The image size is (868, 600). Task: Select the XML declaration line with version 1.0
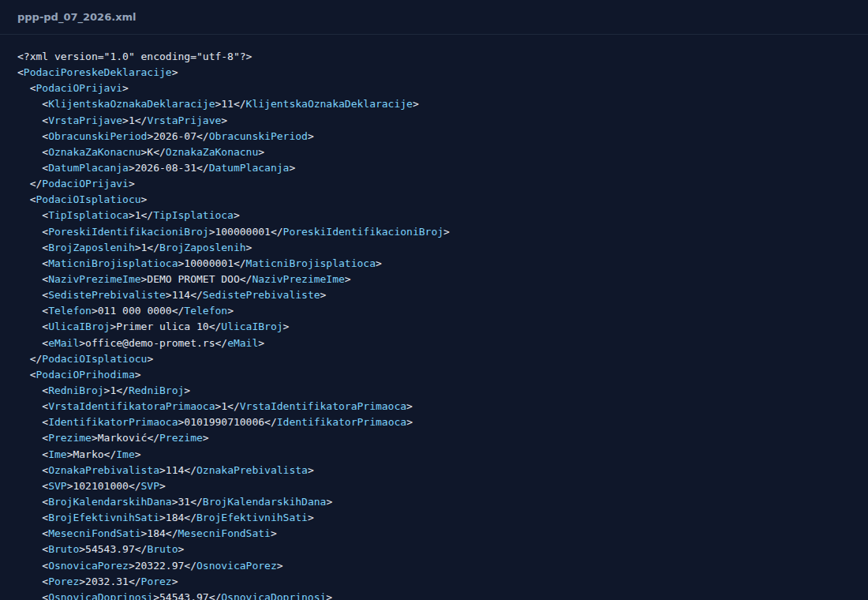134,57
